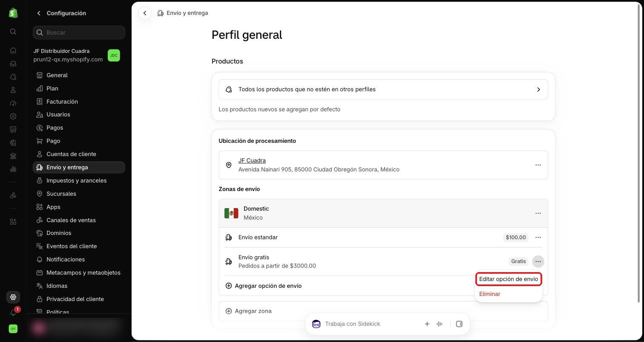Click truck icon beside Envío estandar
The height and width of the screenshot is (342, 644).
tap(229, 238)
